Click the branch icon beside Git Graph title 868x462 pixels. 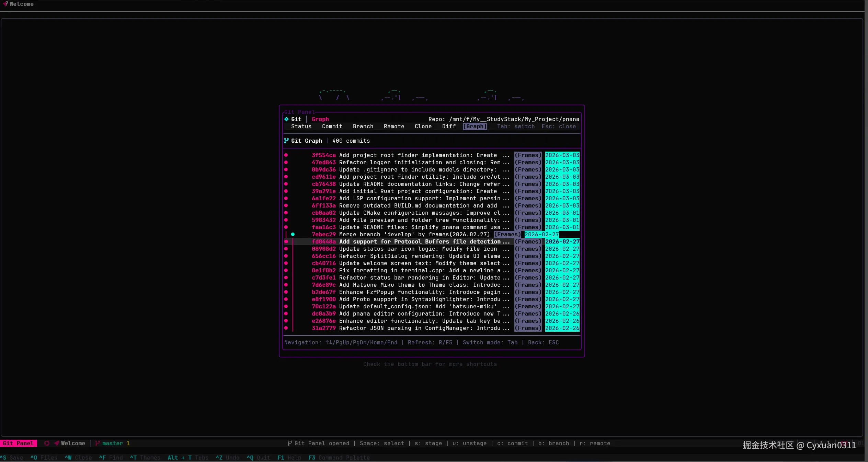(x=286, y=141)
